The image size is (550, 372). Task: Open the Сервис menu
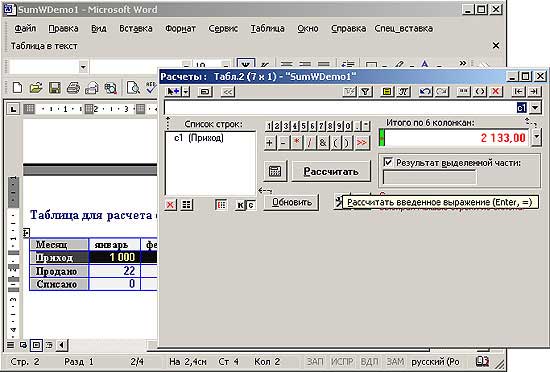point(223,28)
